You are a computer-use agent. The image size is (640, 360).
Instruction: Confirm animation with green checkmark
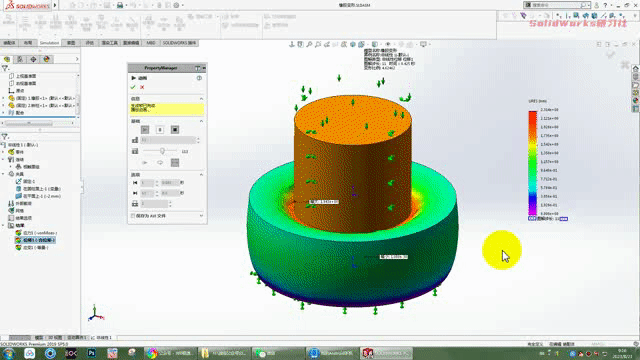tap(133, 87)
